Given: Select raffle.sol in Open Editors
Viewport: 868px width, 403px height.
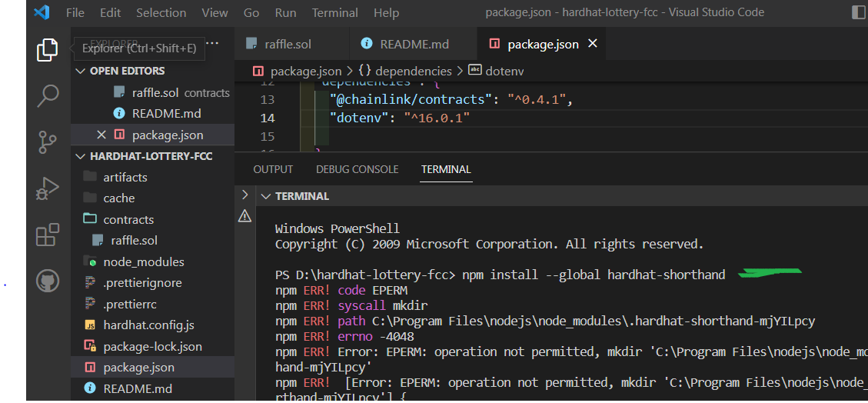Looking at the screenshot, I should 153,92.
